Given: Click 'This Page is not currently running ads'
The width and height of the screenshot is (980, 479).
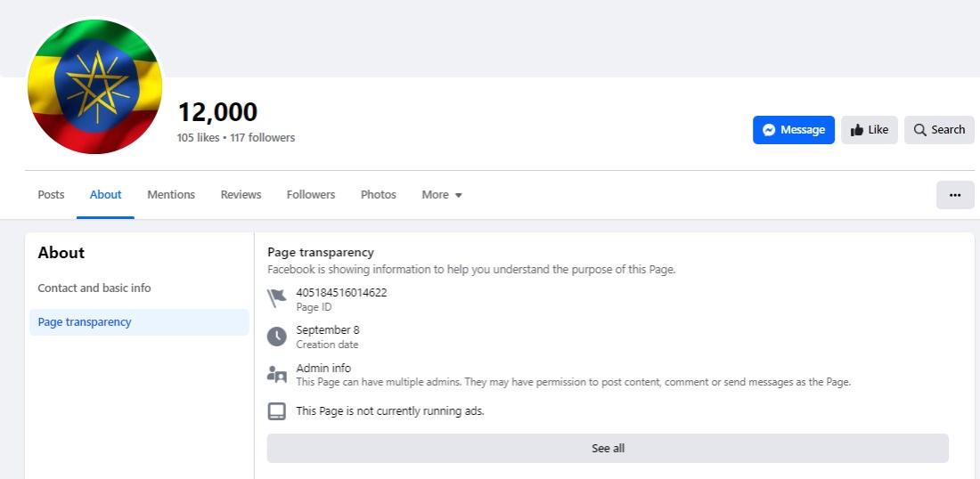Looking at the screenshot, I should pos(390,411).
